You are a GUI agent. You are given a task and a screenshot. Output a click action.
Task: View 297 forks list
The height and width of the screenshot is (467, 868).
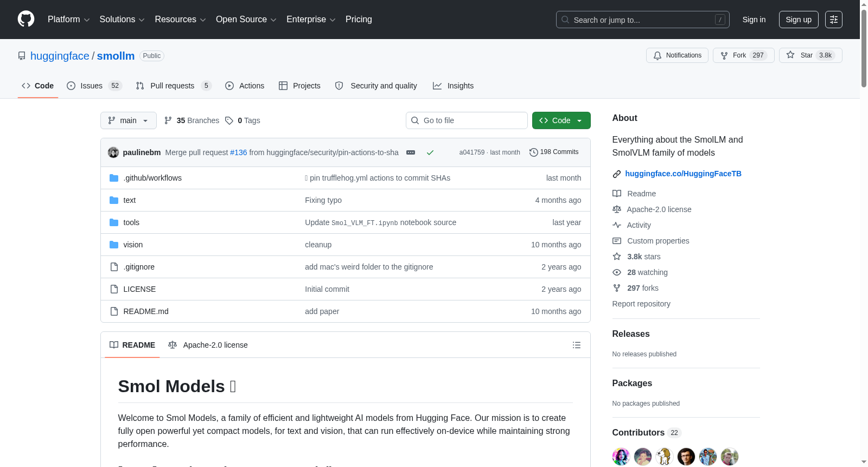636,288
